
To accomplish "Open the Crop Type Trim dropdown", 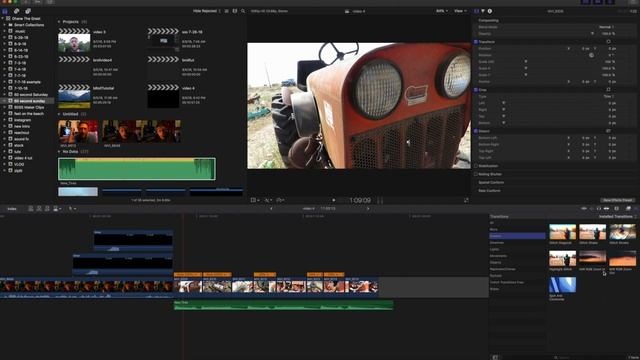I will [x=609, y=96].
